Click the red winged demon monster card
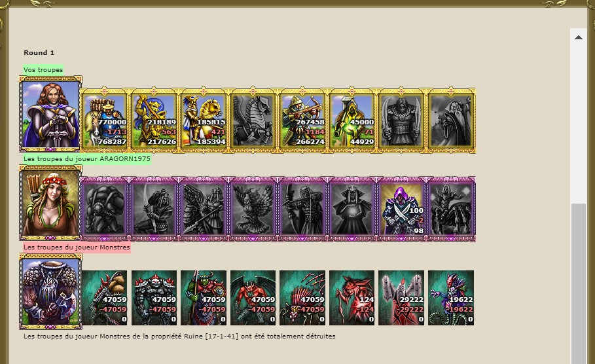The width and height of the screenshot is (595, 364). (x=253, y=298)
